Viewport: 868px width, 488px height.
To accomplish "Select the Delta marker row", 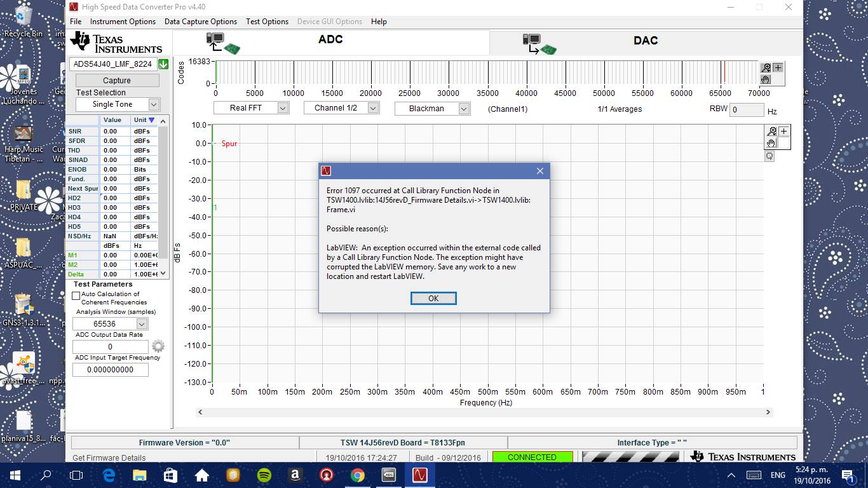I will click(x=112, y=274).
